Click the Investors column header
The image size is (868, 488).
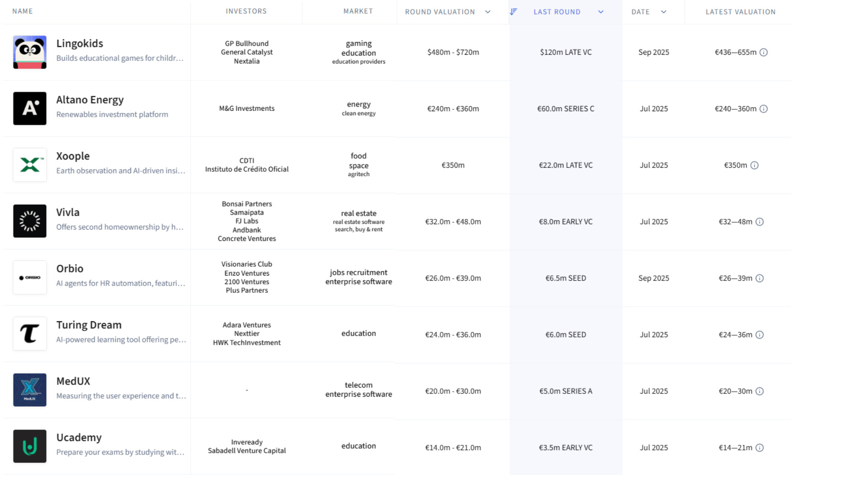pyautogui.click(x=246, y=11)
